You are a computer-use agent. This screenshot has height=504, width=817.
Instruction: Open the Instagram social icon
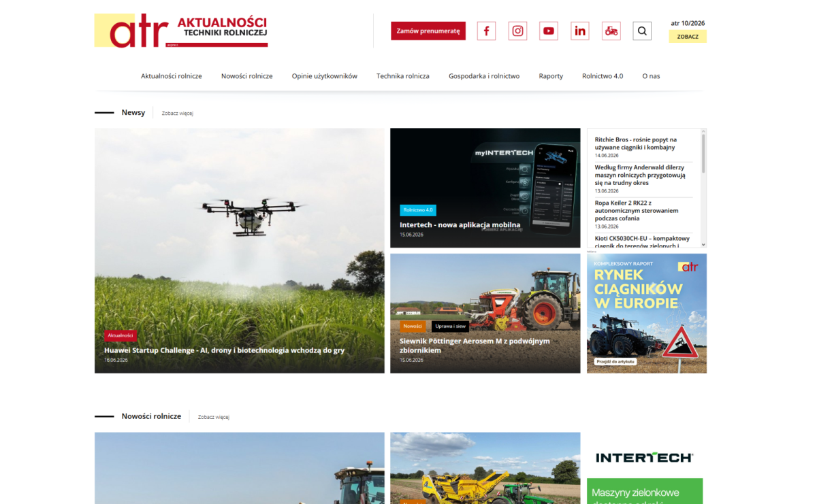pos(517,31)
